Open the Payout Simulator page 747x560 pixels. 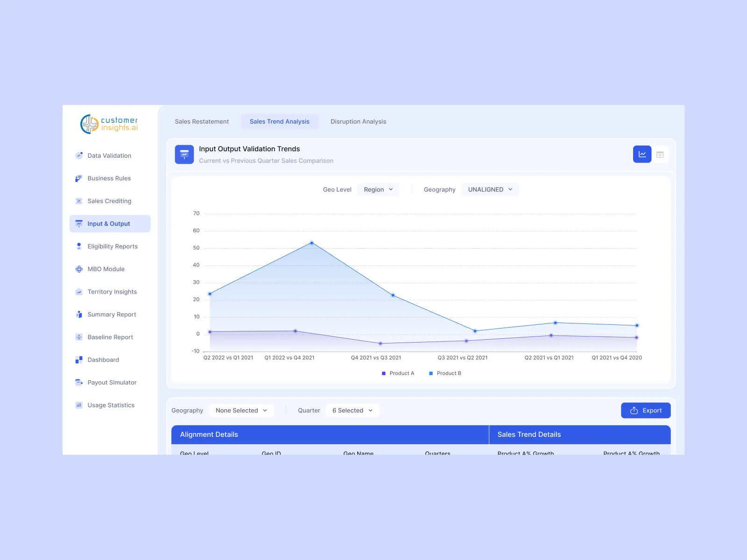[x=110, y=382]
